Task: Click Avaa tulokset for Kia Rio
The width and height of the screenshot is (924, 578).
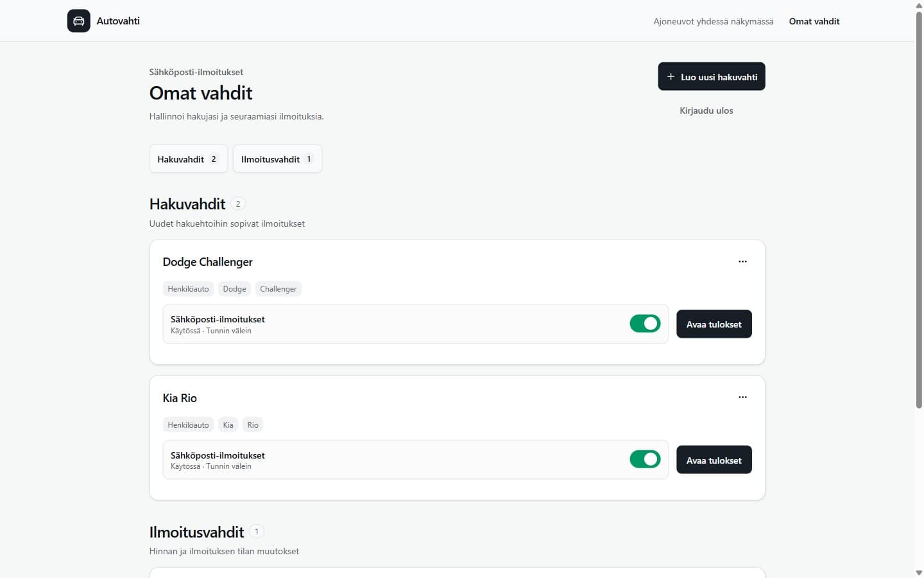Action: click(x=714, y=460)
